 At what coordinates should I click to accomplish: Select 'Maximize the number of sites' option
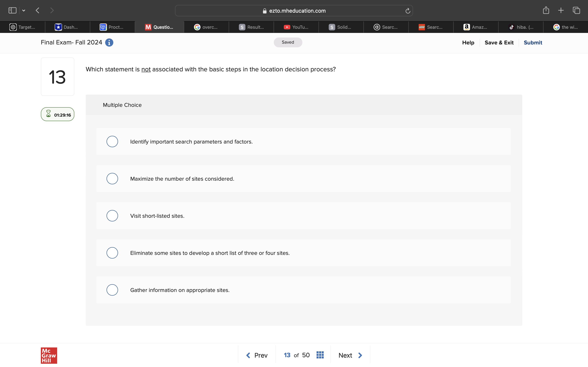tap(112, 179)
